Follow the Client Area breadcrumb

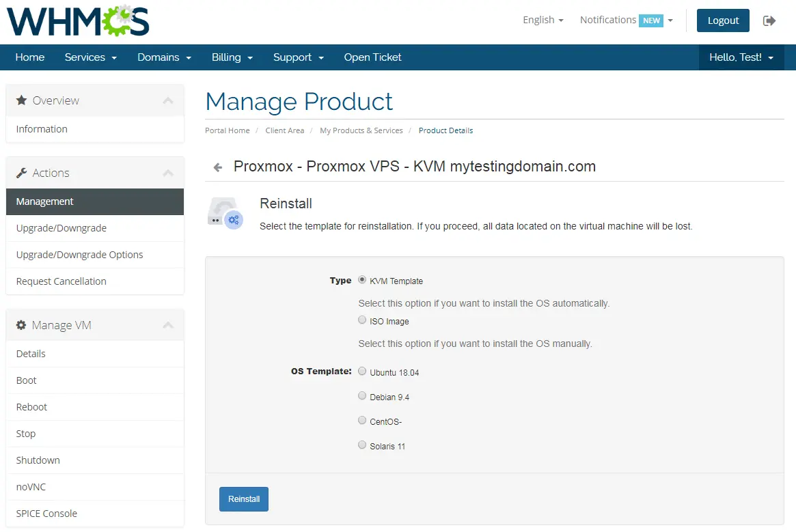pyautogui.click(x=285, y=130)
